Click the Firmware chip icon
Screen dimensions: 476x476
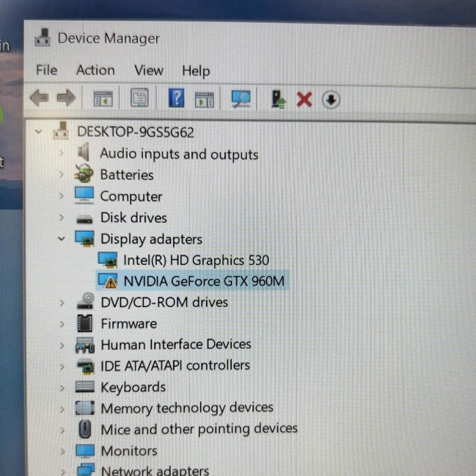pyautogui.click(x=85, y=323)
